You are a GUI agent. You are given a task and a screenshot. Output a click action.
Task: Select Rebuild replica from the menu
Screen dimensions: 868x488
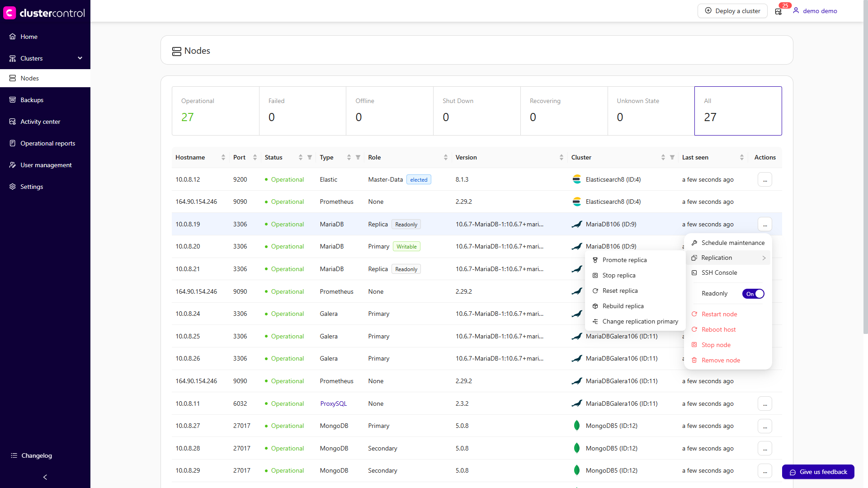point(623,306)
